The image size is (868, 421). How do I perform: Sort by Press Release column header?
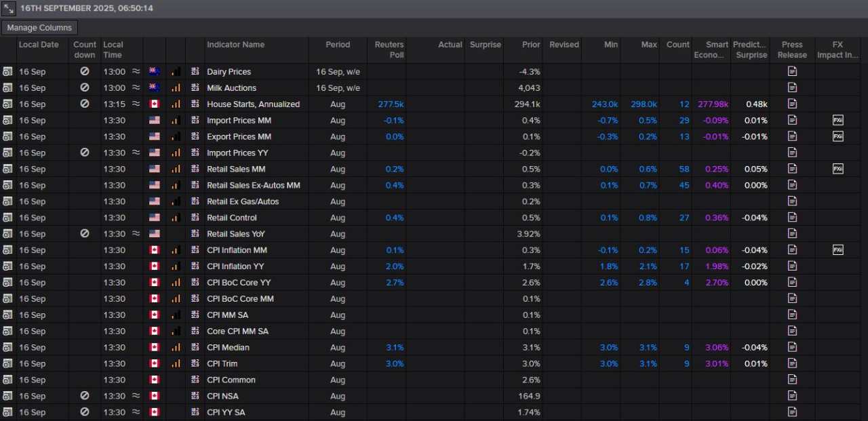pyautogui.click(x=792, y=49)
